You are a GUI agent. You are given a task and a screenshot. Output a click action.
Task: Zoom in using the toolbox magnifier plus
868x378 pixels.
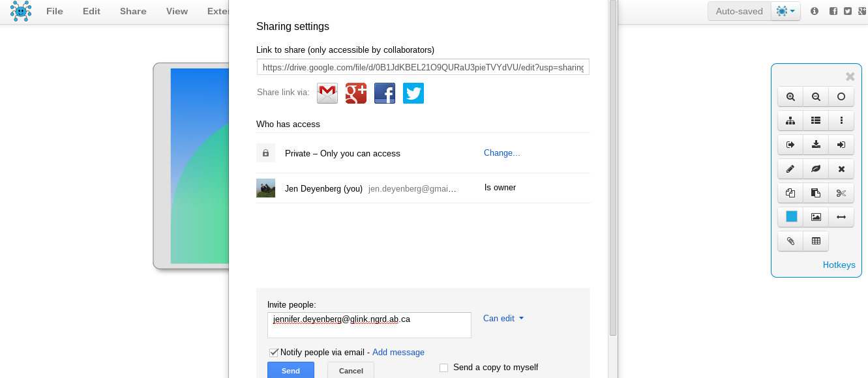pyautogui.click(x=790, y=96)
